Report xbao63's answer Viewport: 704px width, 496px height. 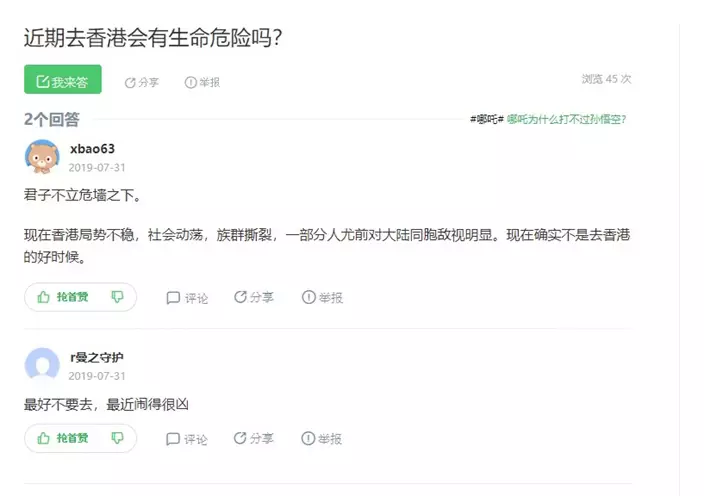point(322,297)
